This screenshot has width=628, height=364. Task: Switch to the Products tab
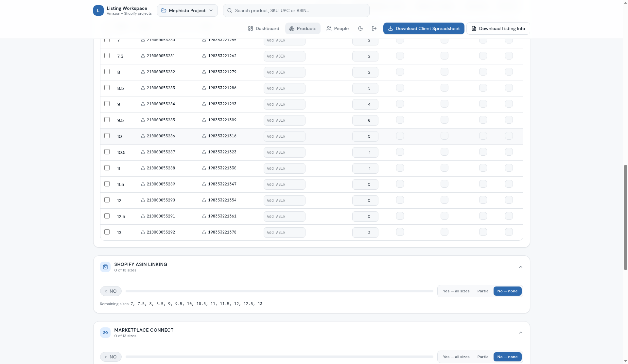pyautogui.click(x=303, y=28)
